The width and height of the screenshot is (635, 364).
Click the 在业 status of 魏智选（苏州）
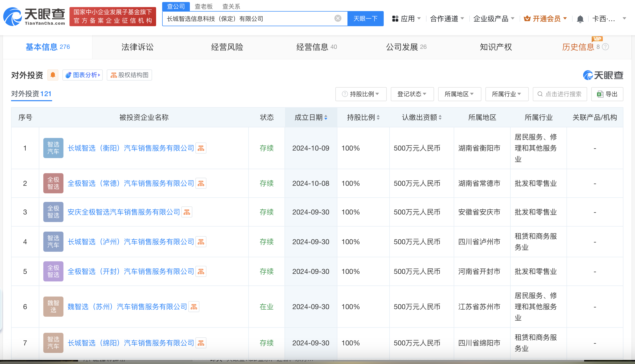click(267, 307)
